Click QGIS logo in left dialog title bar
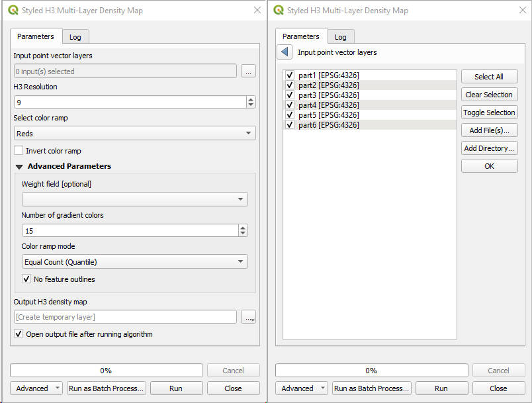Screen dimensions: 532x403 pos(13,10)
